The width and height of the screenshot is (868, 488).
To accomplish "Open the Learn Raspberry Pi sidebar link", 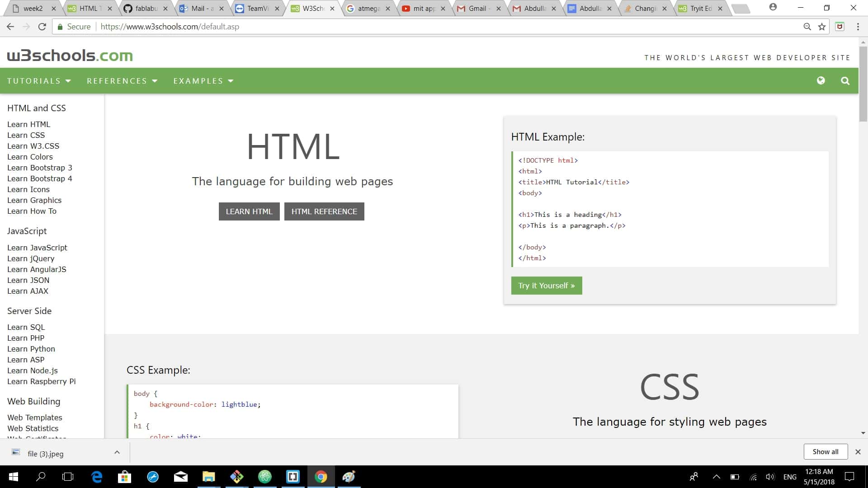I will click(x=42, y=381).
